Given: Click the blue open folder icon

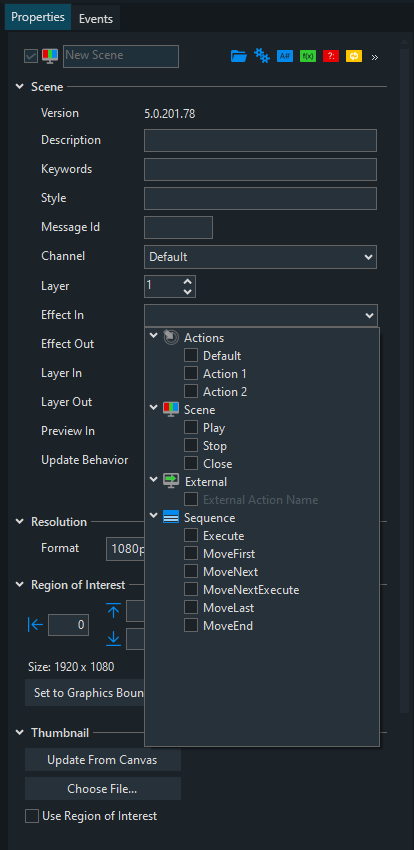Looking at the screenshot, I should pyautogui.click(x=238, y=56).
